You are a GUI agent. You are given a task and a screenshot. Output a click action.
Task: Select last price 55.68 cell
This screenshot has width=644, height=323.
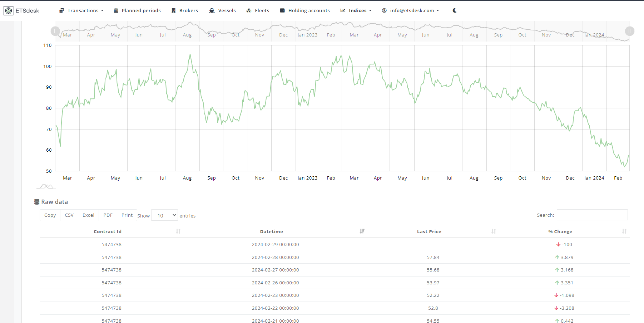(x=433, y=270)
